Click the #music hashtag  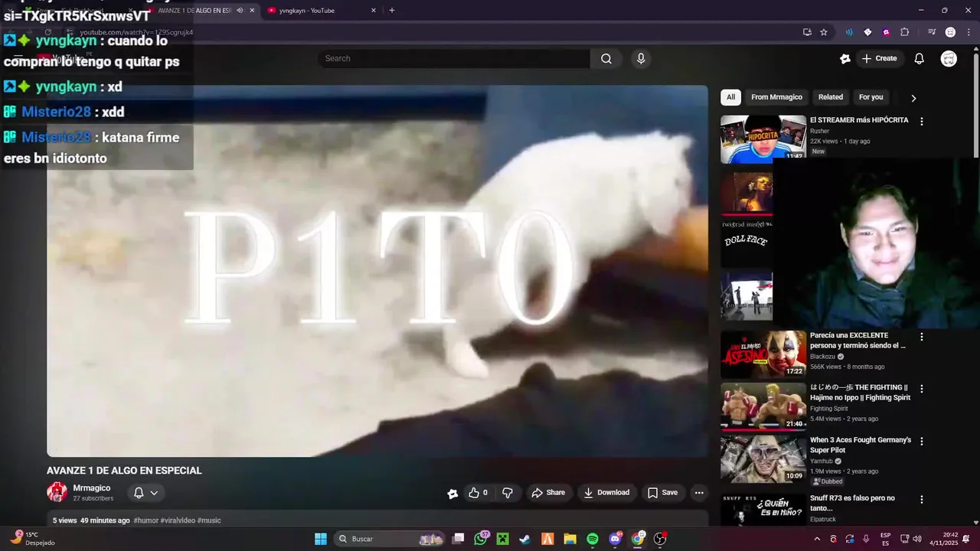pyautogui.click(x=209, y=520)
